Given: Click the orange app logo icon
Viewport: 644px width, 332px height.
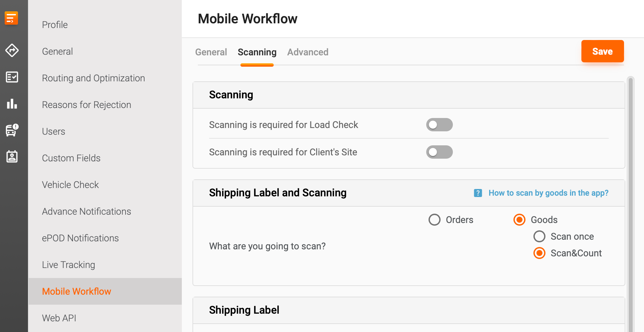Looking at the screenshot, I should pyautogui.click(x=11, y=18).
